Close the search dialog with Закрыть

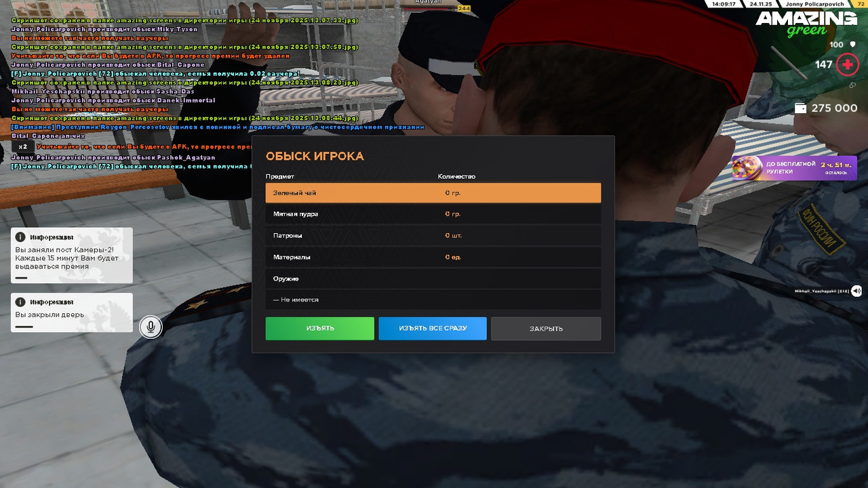[546, 328]
